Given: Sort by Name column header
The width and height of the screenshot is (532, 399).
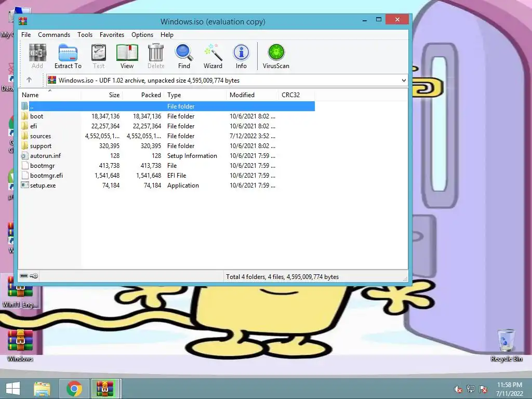Looking at the screenshot, I should point(49,95).
